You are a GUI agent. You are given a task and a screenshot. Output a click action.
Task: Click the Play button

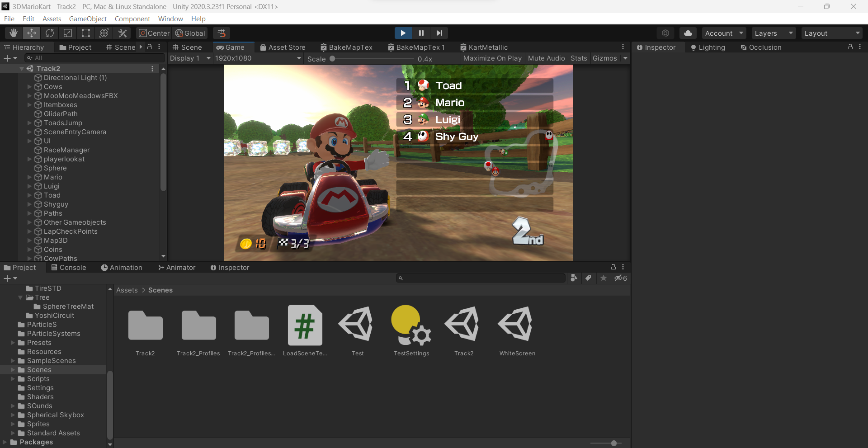pos(403,33)
